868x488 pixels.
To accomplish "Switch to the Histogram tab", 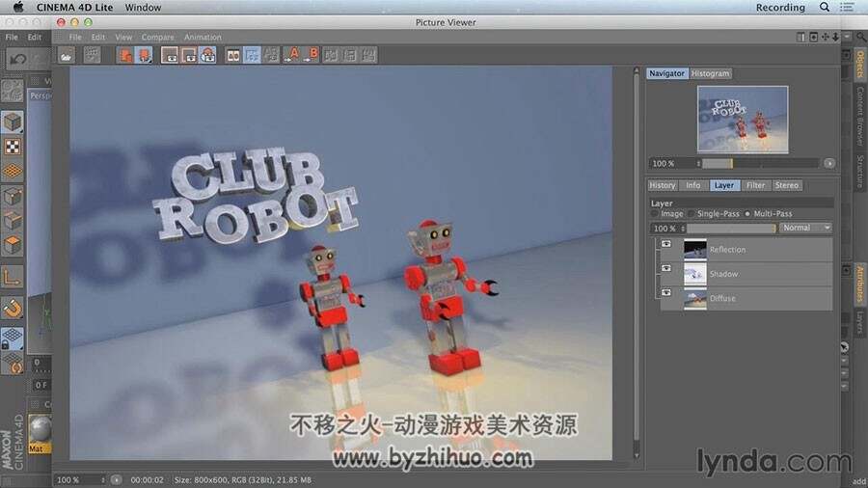I will 710,73.
